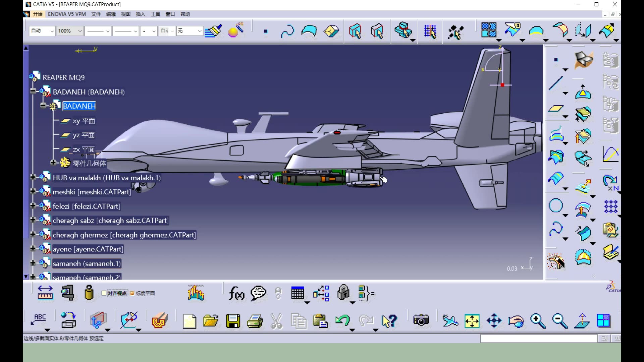Image resolution: width=644 pixels, height=362 pixels.
Task: Select the zx 平面 plane
Action: pos(84,149)
